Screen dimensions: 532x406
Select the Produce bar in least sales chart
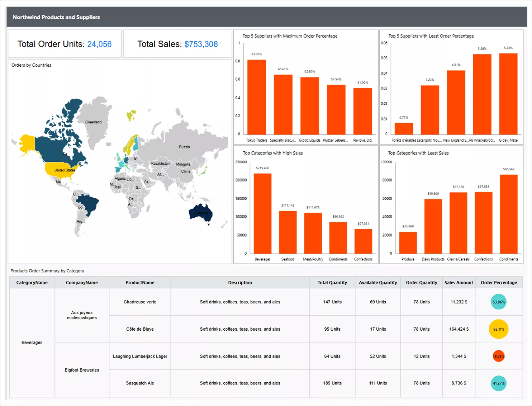coord(408,242)
